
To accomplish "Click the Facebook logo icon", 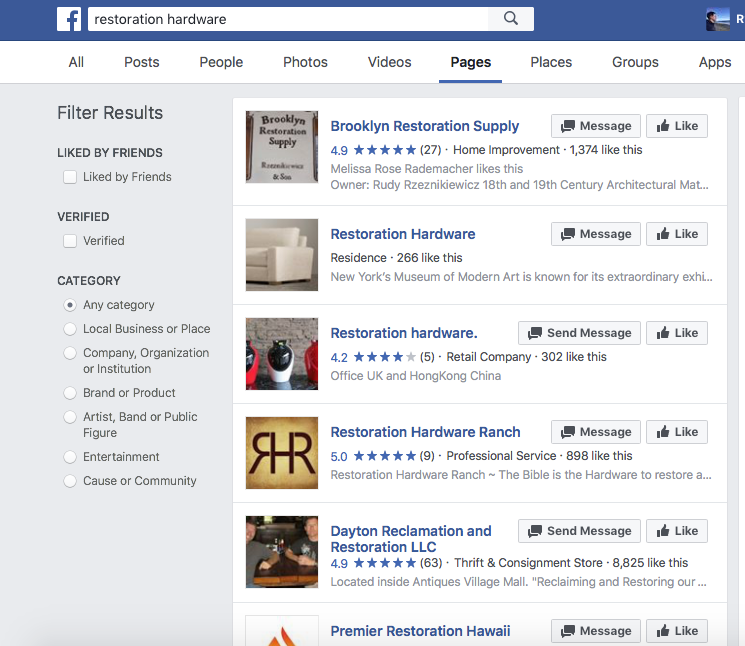I will click(x=69, y=19).
